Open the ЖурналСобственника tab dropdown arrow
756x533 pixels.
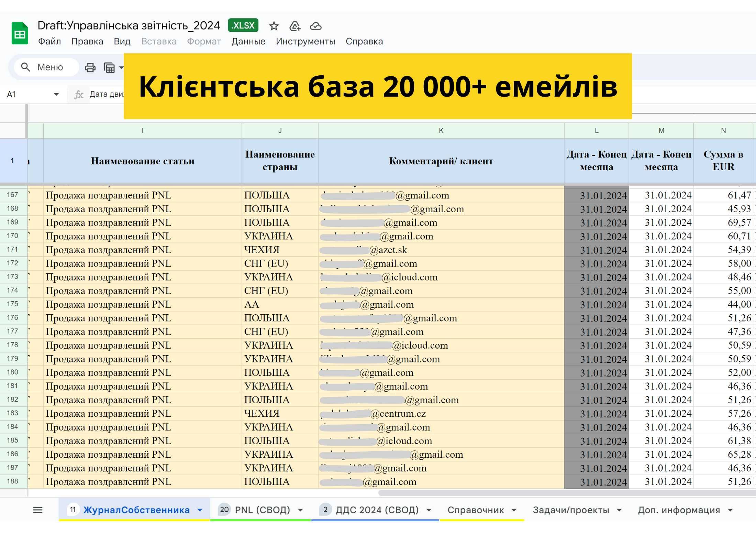[200, 510]
